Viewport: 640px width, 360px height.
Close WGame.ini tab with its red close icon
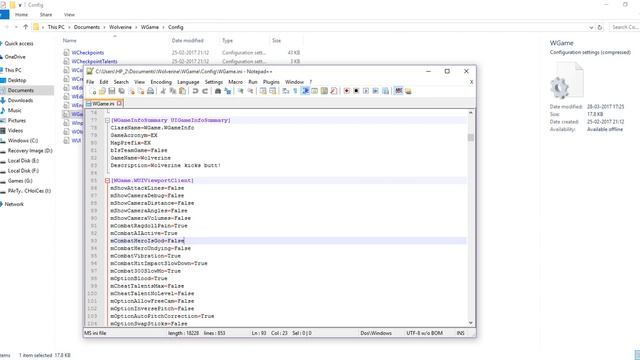point(119,104)
